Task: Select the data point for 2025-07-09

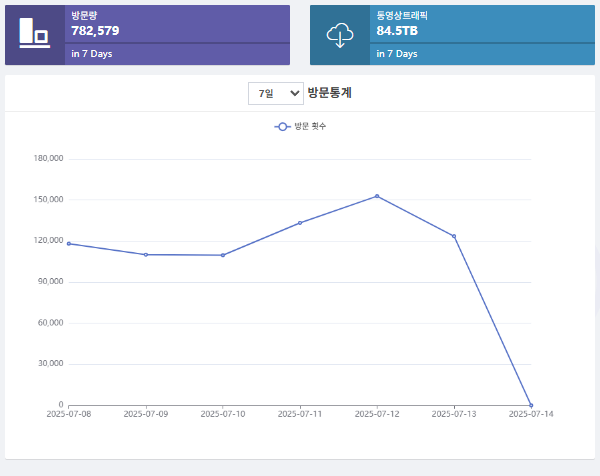Action: (x=146, y=254)
